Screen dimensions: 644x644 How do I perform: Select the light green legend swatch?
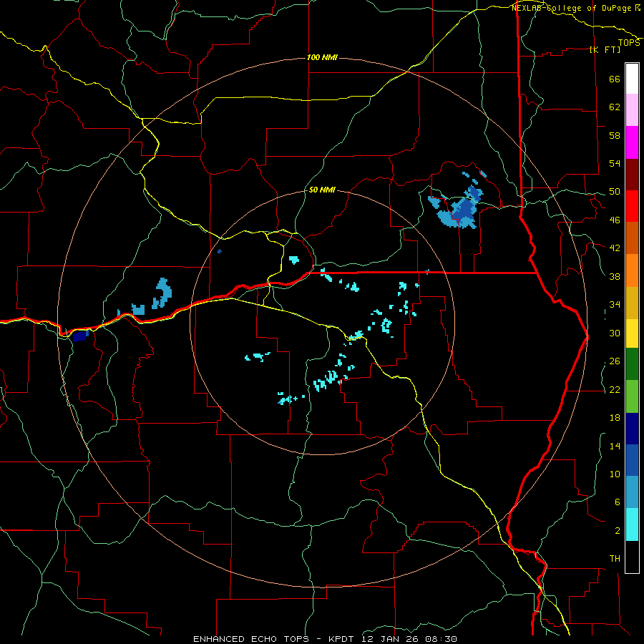(632, 396)
